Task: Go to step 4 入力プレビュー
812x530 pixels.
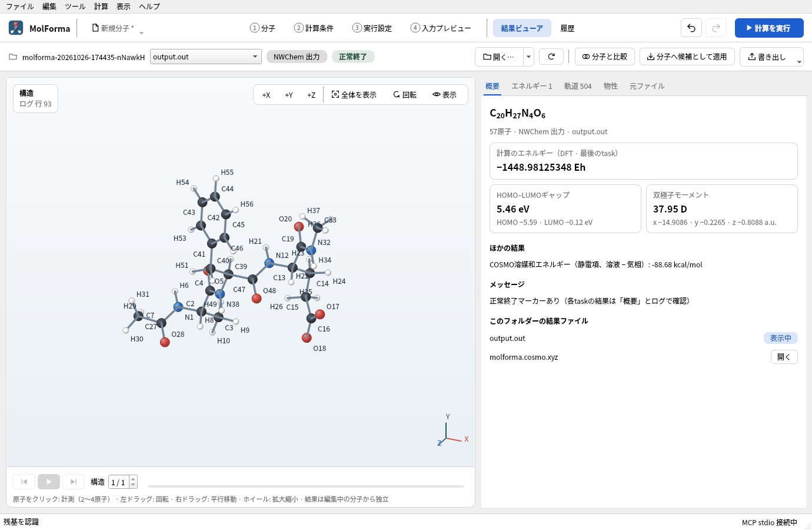Action: click(441, 28)
